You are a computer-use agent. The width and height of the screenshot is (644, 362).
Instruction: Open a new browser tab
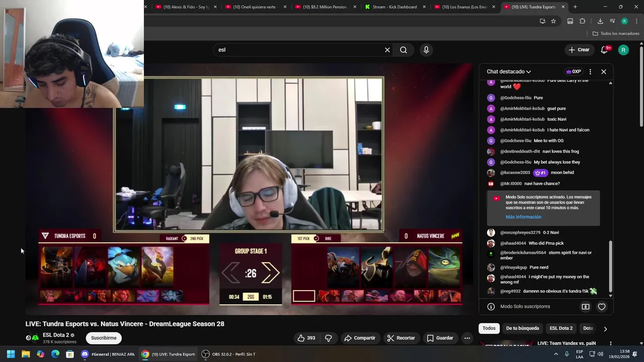pos(575,7)
